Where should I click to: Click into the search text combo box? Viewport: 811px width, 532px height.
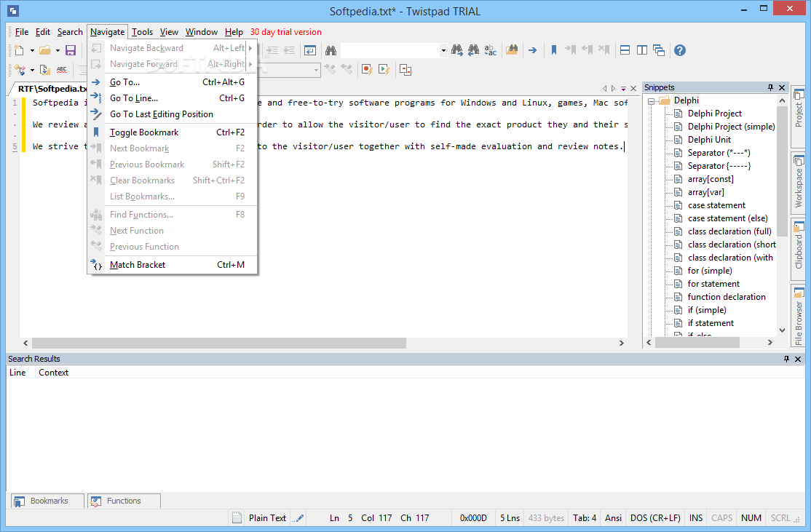pos(390,50)
